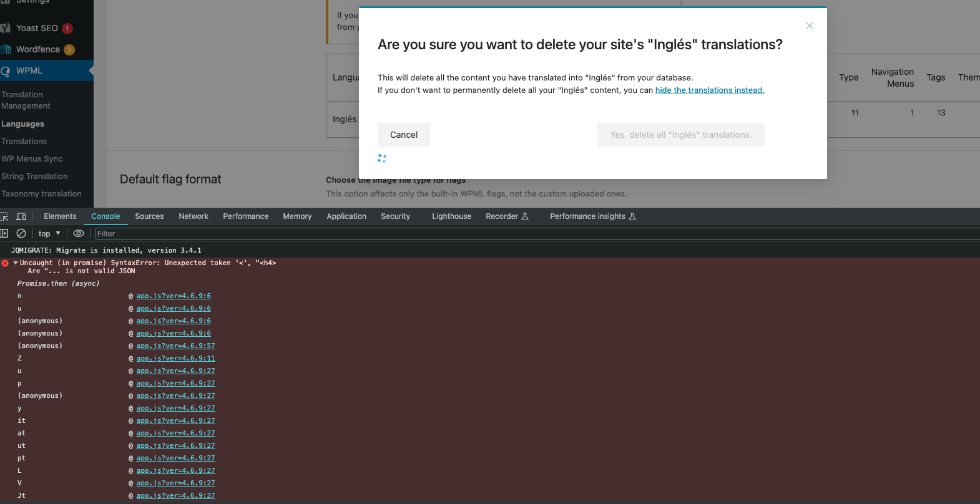Click the inspect element picker icon

pyautogui.click(x=4, y=216)
